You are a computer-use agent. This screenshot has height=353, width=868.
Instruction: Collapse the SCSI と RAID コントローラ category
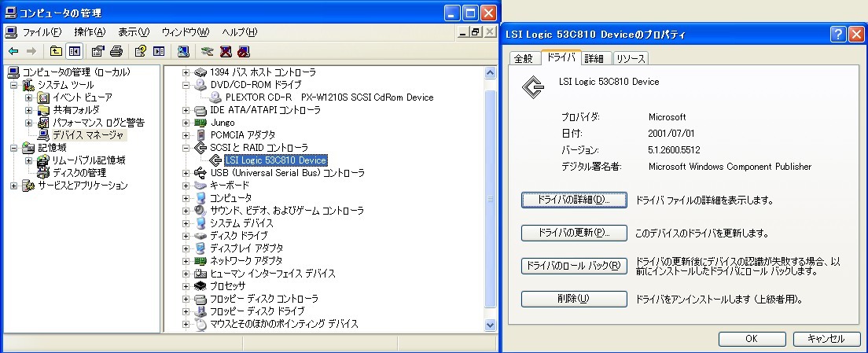(186, 148)
